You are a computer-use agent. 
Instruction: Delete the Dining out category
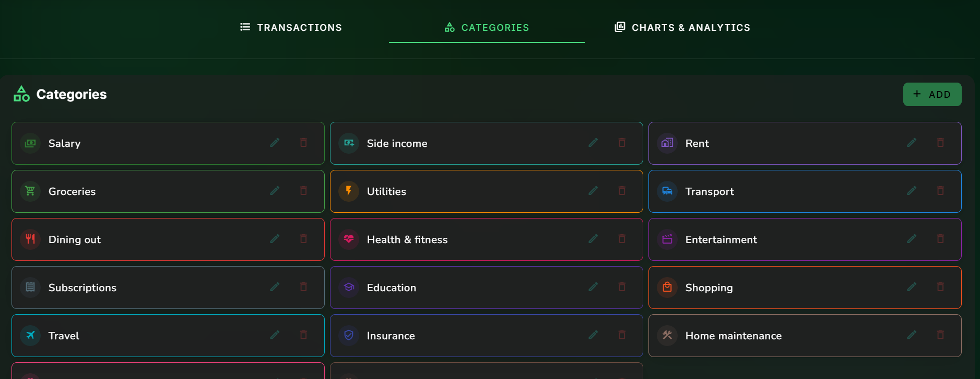(x=303, y=239)
